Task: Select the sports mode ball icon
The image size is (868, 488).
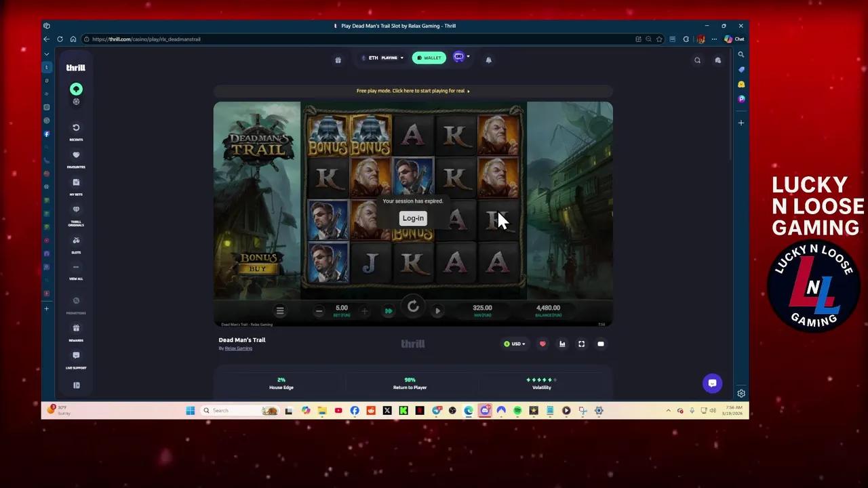Action: pyautogui.click(x=76, y=102)
